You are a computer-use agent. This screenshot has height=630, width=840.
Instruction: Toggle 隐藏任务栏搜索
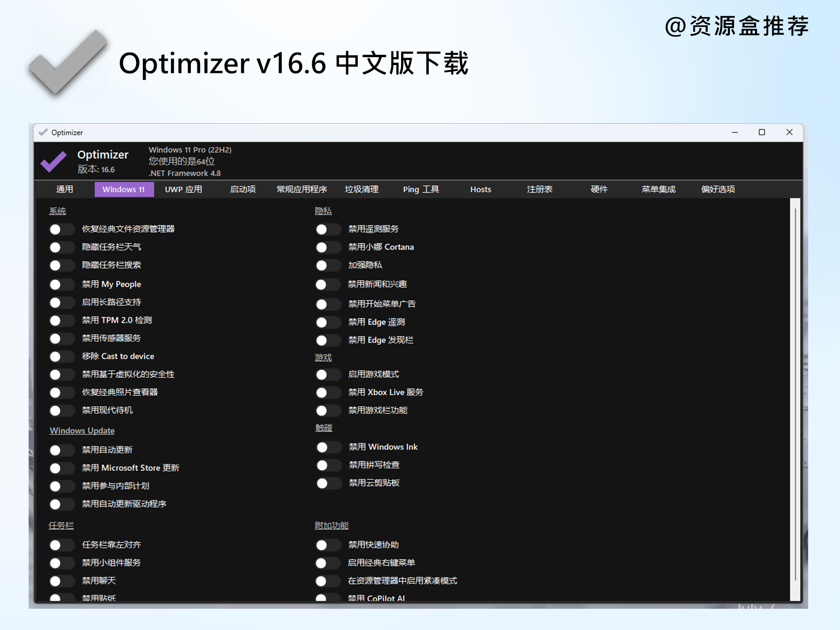tap(62, 265)
